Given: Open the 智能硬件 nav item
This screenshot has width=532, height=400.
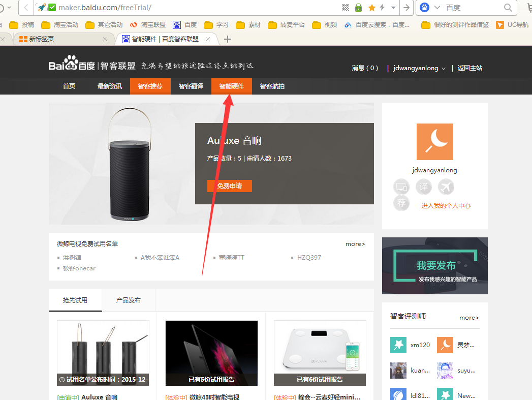Looking at the screenshot, I should click(232, 86).
